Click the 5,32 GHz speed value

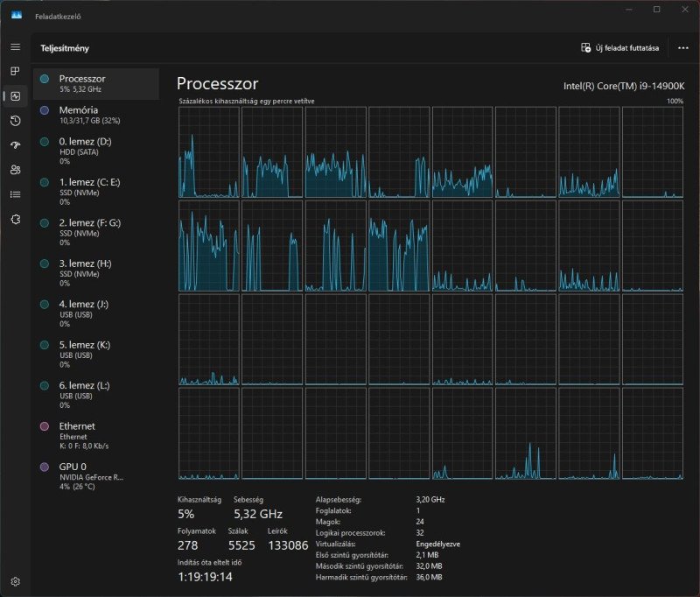tap(258, 515)
